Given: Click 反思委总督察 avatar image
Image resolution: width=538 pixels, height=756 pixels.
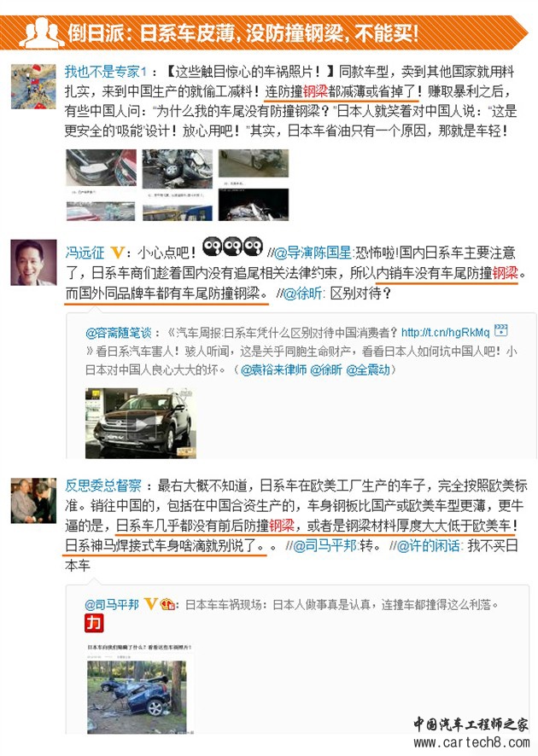Looking at the screenshot, I should coord(33,501).
